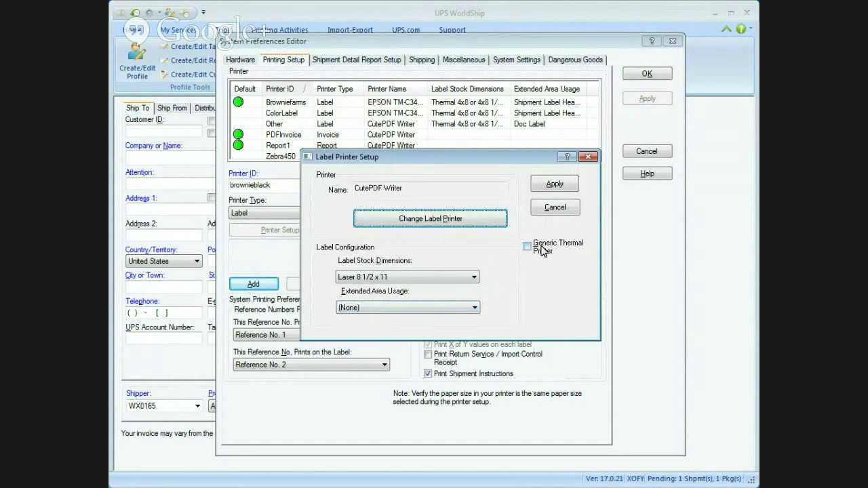868x488 pixels.
Task: Click the Label Printer Setup title icon
Action: pos(308,157)
